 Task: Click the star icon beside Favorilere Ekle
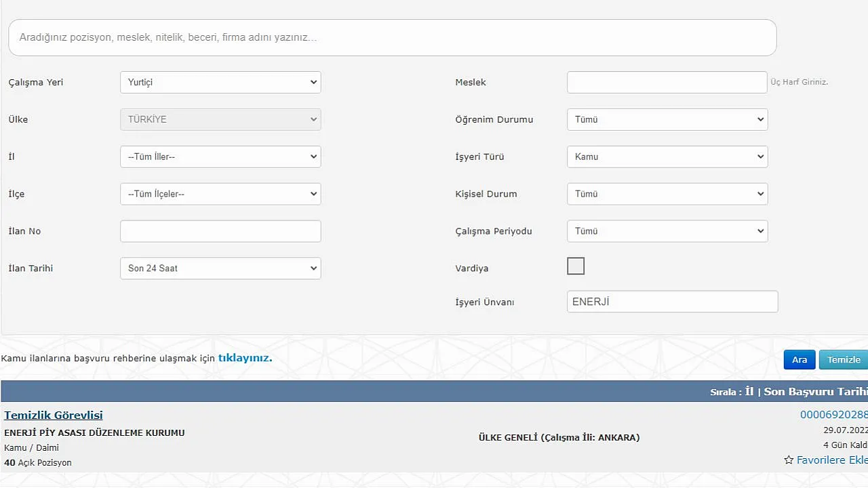coord(789,460)
